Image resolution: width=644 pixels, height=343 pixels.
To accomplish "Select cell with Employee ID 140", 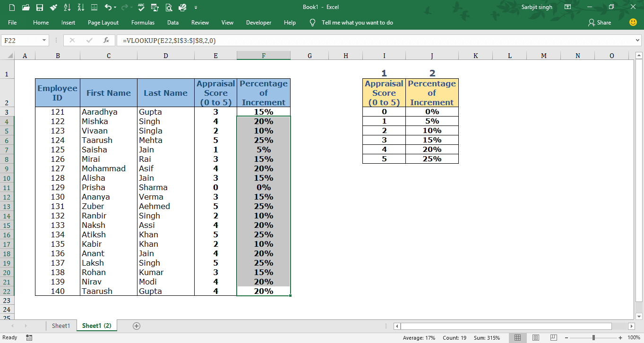I will click(x=58, y=291).
